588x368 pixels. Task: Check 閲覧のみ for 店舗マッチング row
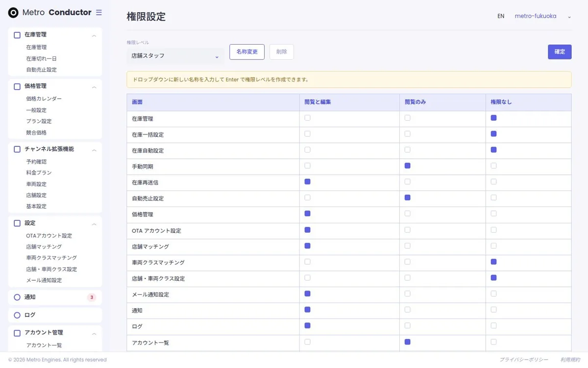coord(407,246)
